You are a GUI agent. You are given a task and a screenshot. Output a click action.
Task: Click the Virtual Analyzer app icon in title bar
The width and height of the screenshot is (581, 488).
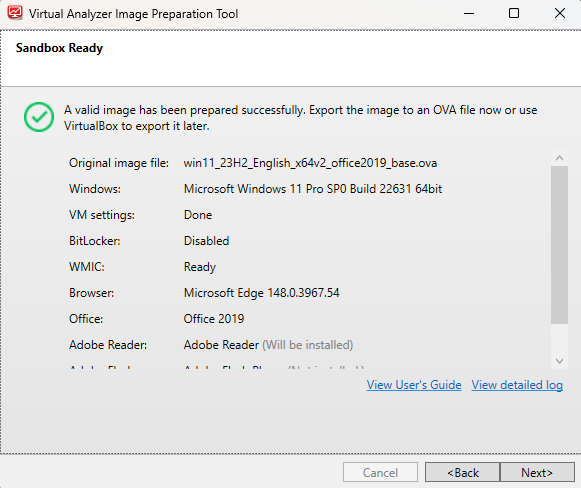tap(15, 13)
